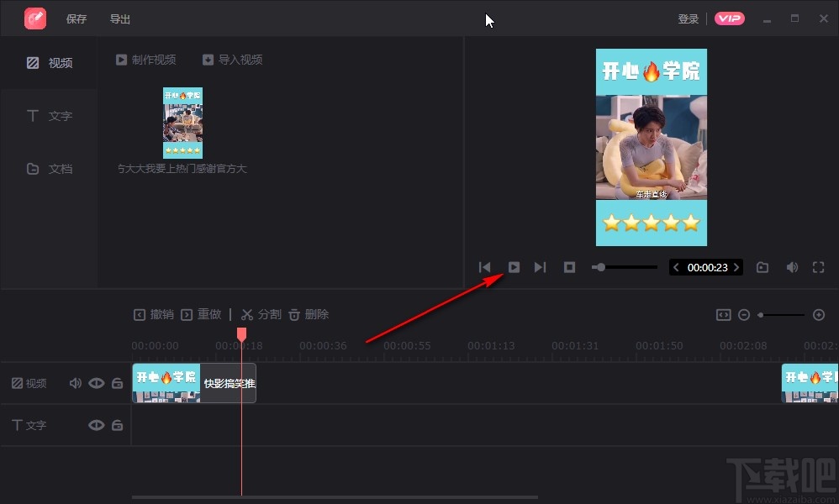Toggle visibility of 文字 track
Screen dimensions: 839x504
tap(97, 425)
